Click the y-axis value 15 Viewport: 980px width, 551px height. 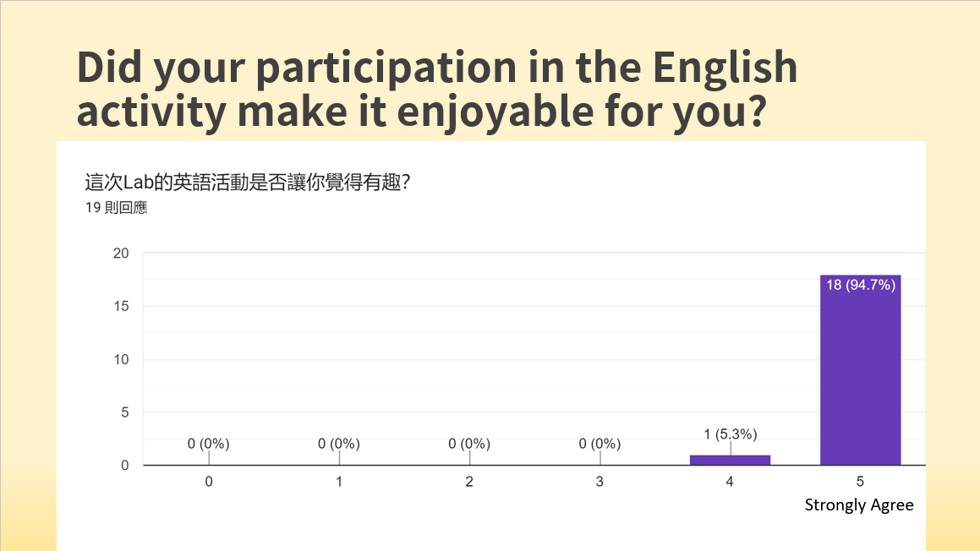tap(121, 307)
